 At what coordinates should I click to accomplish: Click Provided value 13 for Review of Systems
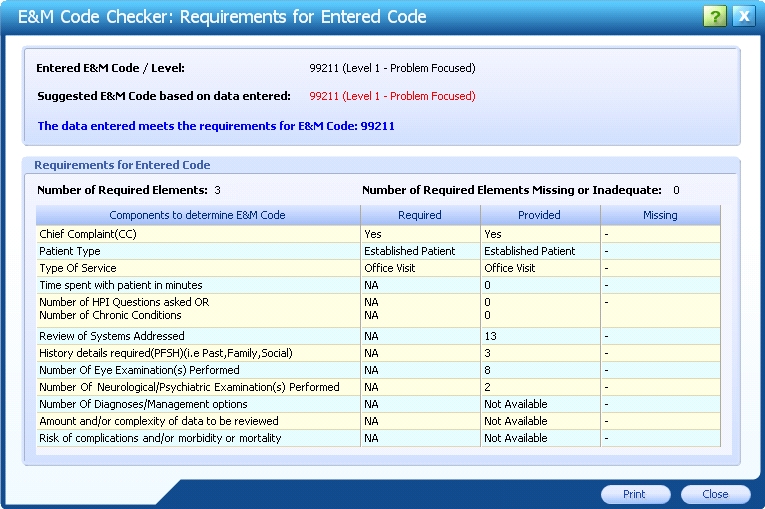pyautogui.click(x=490, y=336)
